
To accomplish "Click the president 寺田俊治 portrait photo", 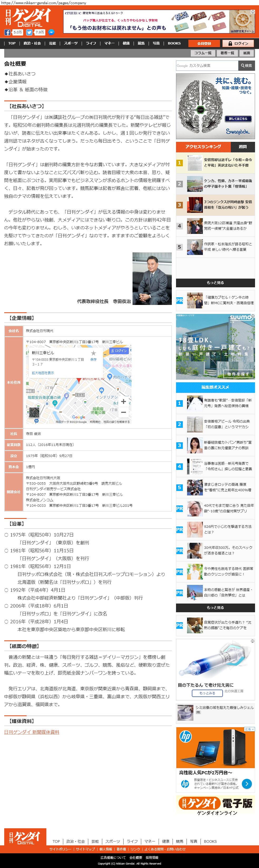I will click(x=152, y=279).
